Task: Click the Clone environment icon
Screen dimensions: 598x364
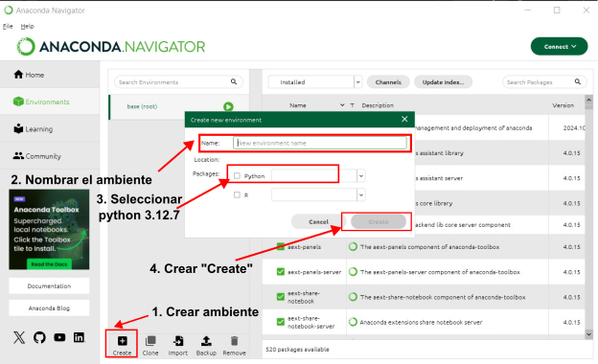Action: click(150, 340)
